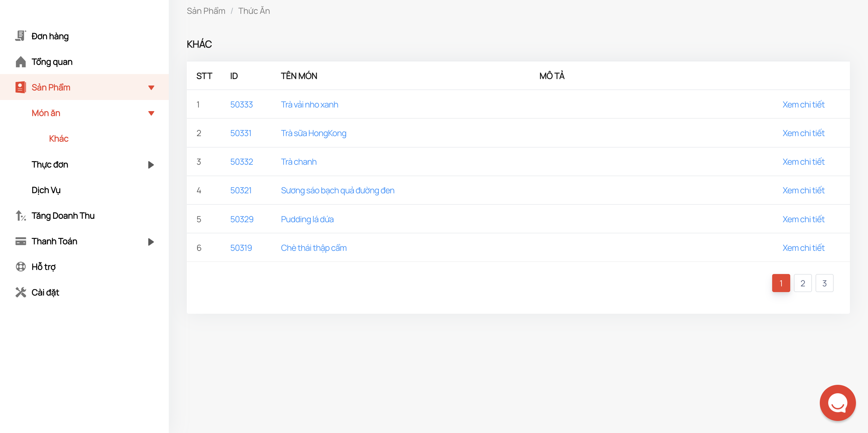Select the Sản Phẩm sidebar item
This screenshot has height=433, width=868.
[x=84, y=87]
